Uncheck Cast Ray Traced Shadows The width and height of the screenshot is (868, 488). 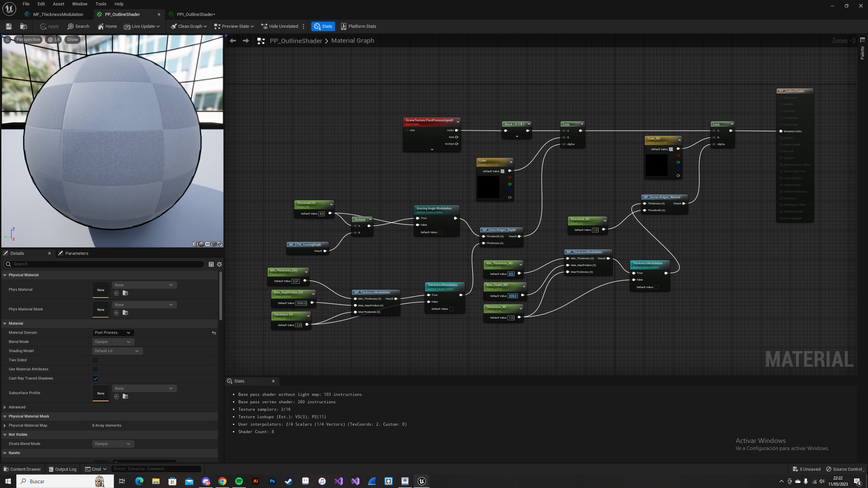coord(95,379)
